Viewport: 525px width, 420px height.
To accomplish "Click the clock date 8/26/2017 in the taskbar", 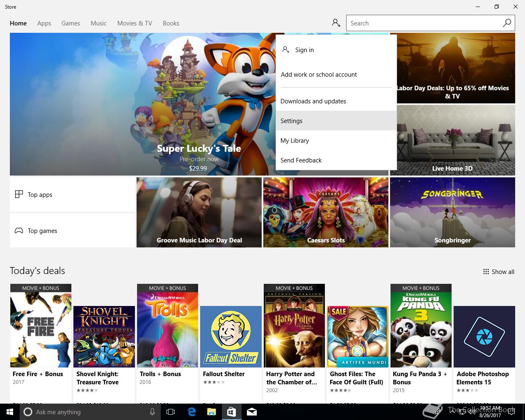I will coord(490,415).
